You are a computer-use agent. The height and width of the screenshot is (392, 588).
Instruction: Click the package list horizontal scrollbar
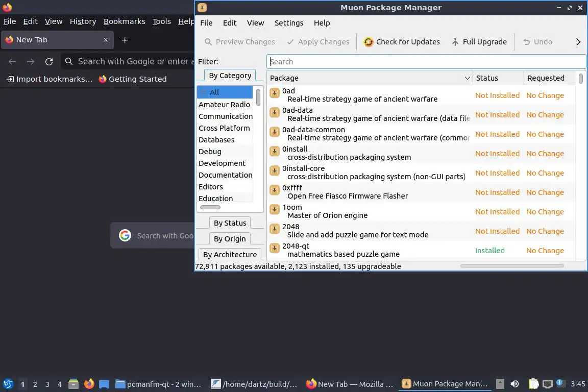(x=512, y=266)
